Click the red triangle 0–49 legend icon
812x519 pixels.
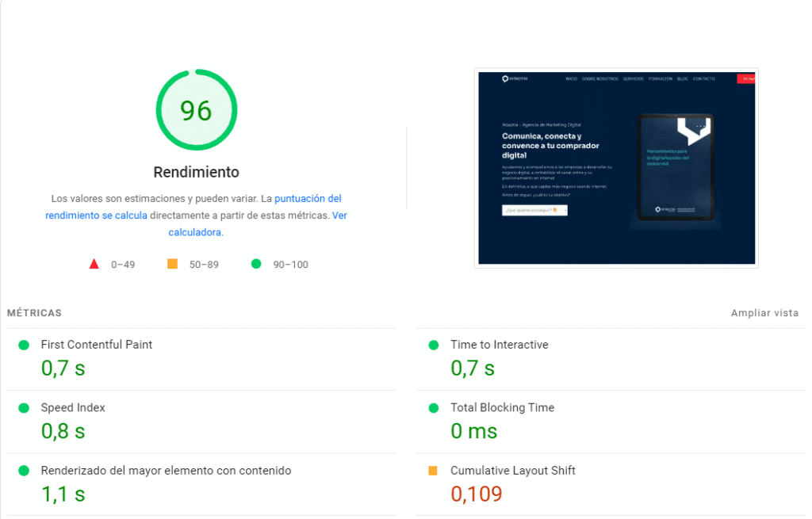(94, 264)
